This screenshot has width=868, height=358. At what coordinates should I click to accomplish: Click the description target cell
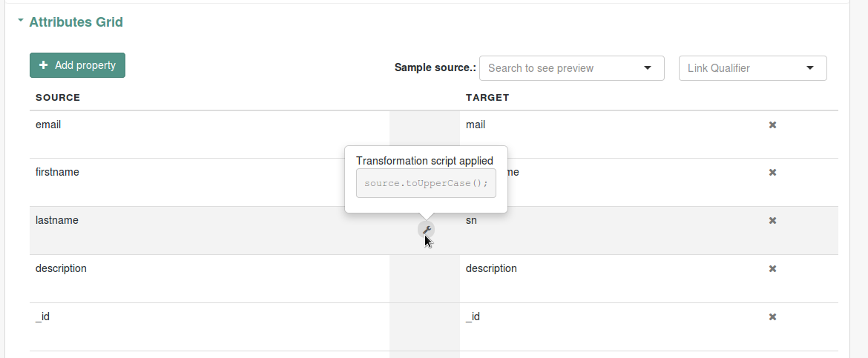tap(609, 279)
